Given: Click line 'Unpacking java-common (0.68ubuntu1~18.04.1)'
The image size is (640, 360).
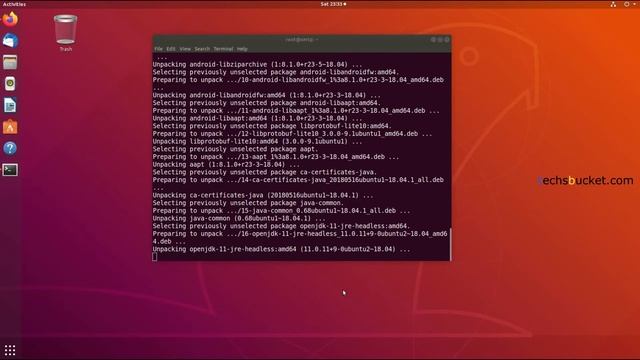Looking at the screenshot, I should click(239, 218).
